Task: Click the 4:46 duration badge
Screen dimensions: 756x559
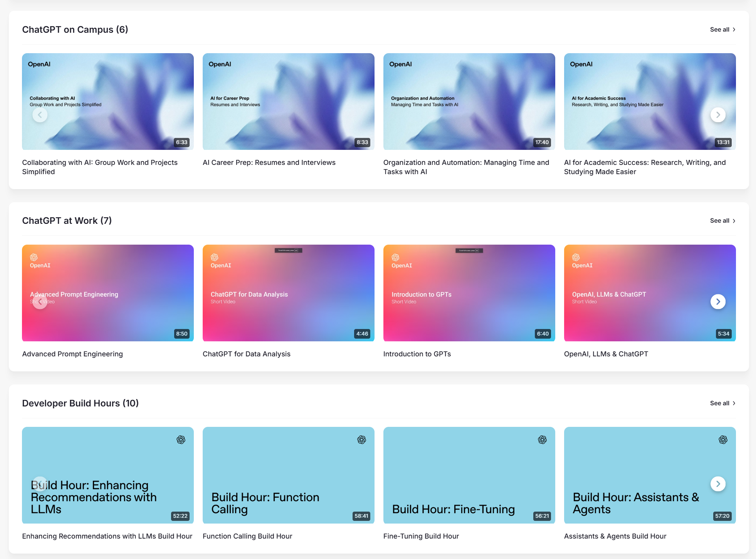Action: 362,334
